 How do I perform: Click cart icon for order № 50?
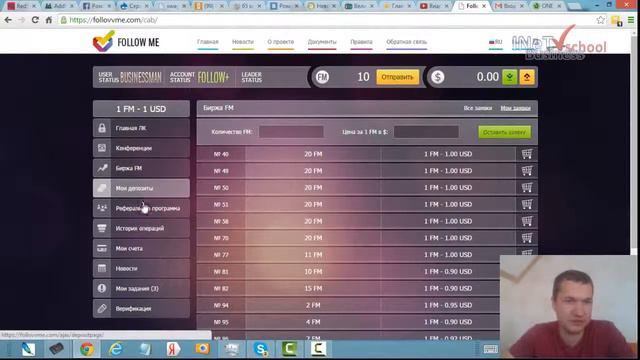(527, 187)
